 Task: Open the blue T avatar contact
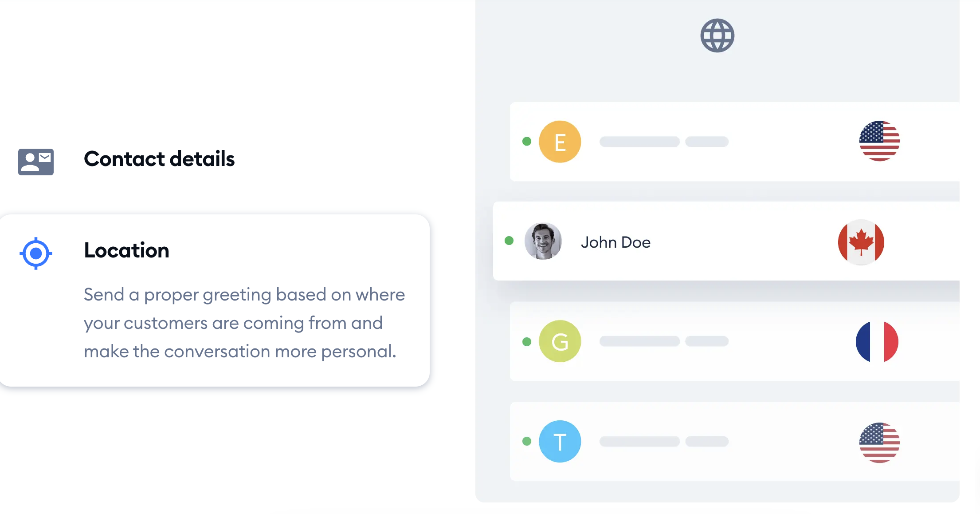click(x=560, y=442)
